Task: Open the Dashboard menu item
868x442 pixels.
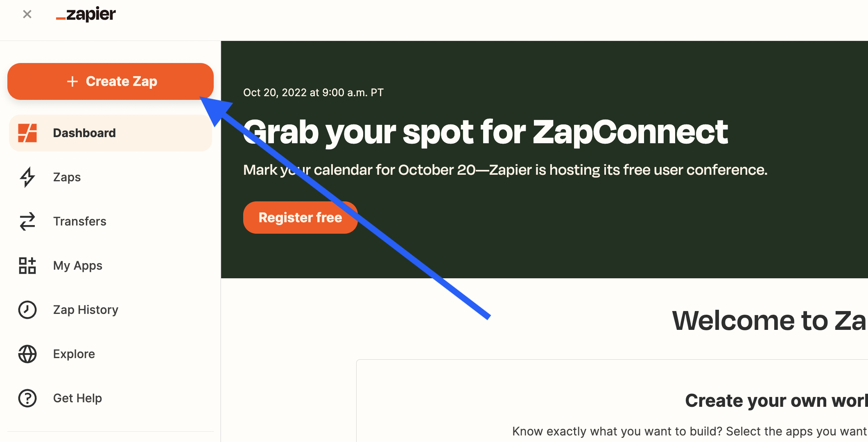Action: click(x=84, y=133)
